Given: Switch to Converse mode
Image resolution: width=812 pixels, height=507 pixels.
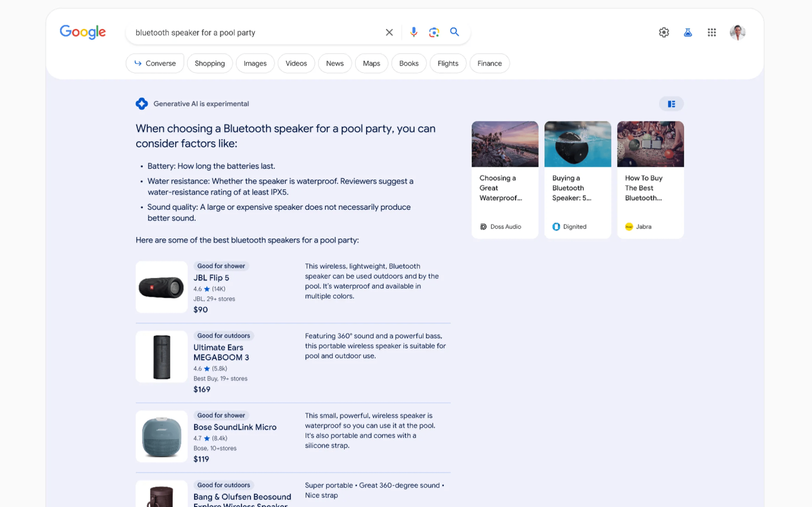Looking at the screenshot, I should point(155,63).
